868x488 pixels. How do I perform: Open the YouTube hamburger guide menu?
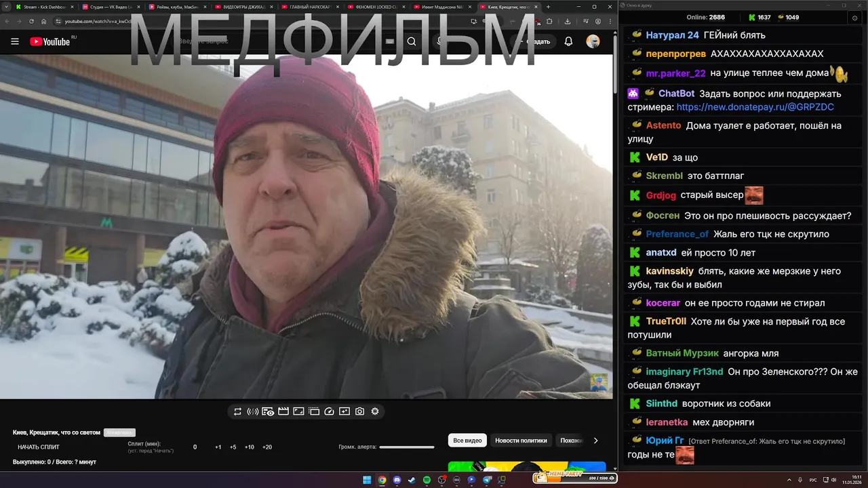pyautogui.click(x=15, y=41)
